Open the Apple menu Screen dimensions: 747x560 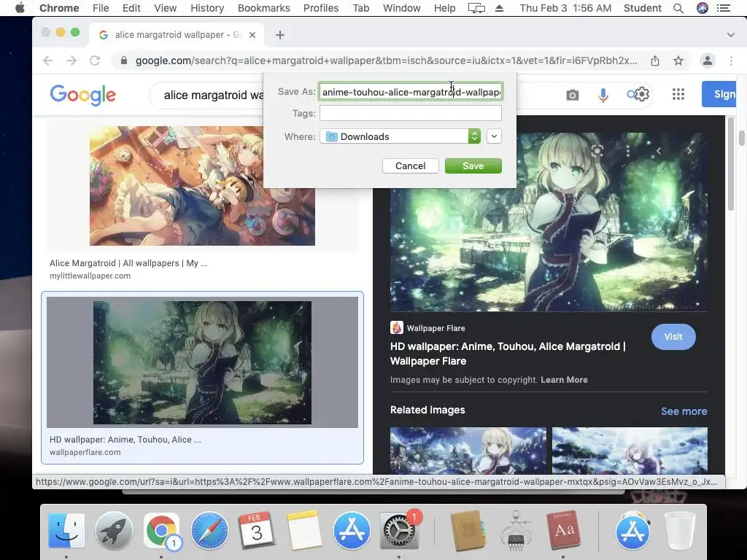click(20, 8)
